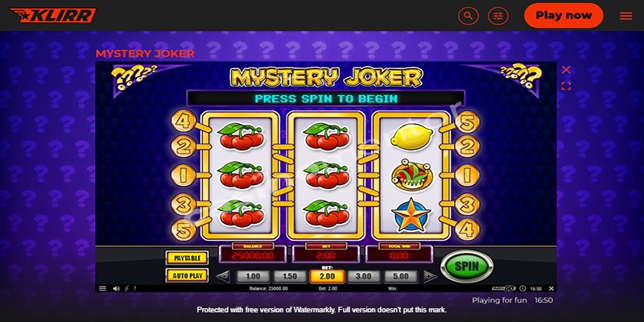Screen dimensions: 644x322
Task: Click the clock icon in game bar
Action: click(522, 288)
